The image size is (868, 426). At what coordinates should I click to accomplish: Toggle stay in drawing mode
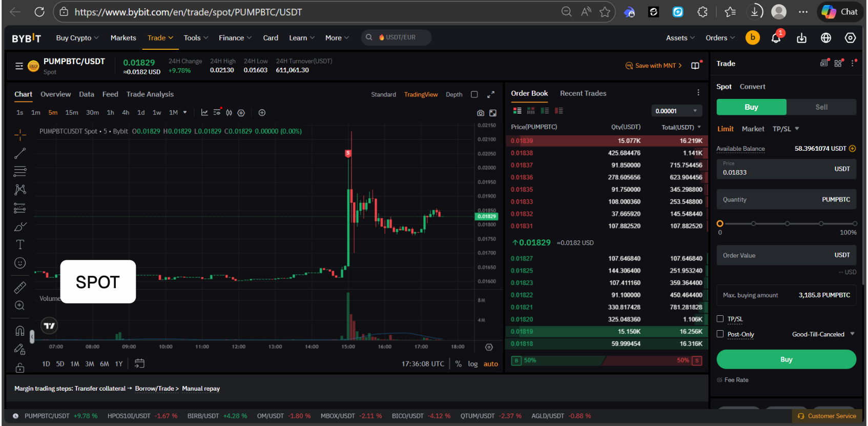pyautogui.click(x=20, y=349)
